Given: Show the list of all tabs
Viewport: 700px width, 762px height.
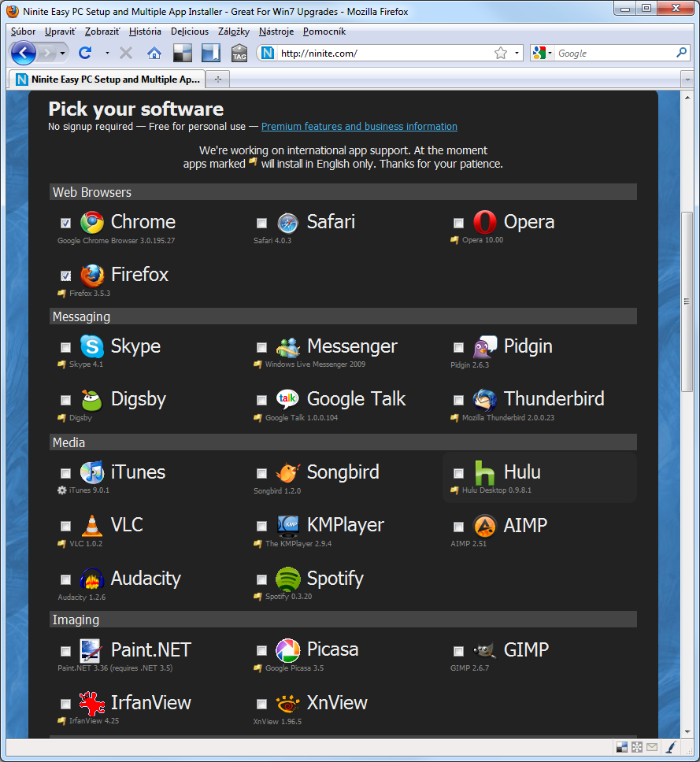Looking at the screenshot, I should pyautogui.click(x=687, y=79).
